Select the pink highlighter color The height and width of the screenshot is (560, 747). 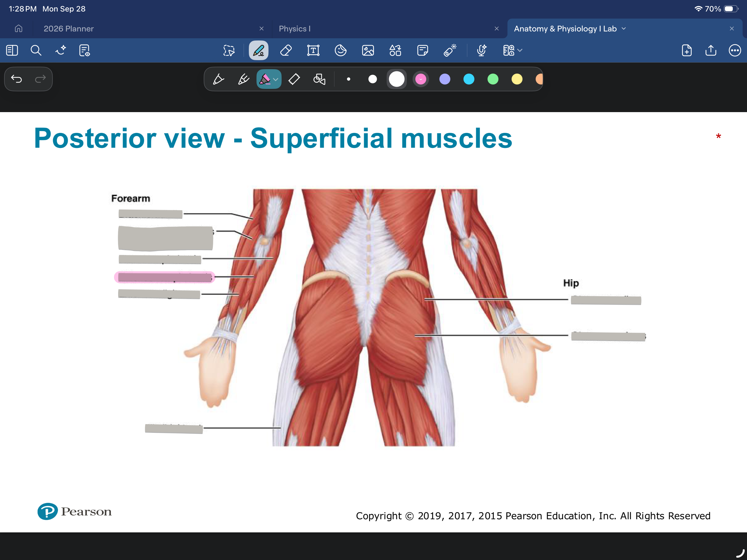(x=421, y=79)
